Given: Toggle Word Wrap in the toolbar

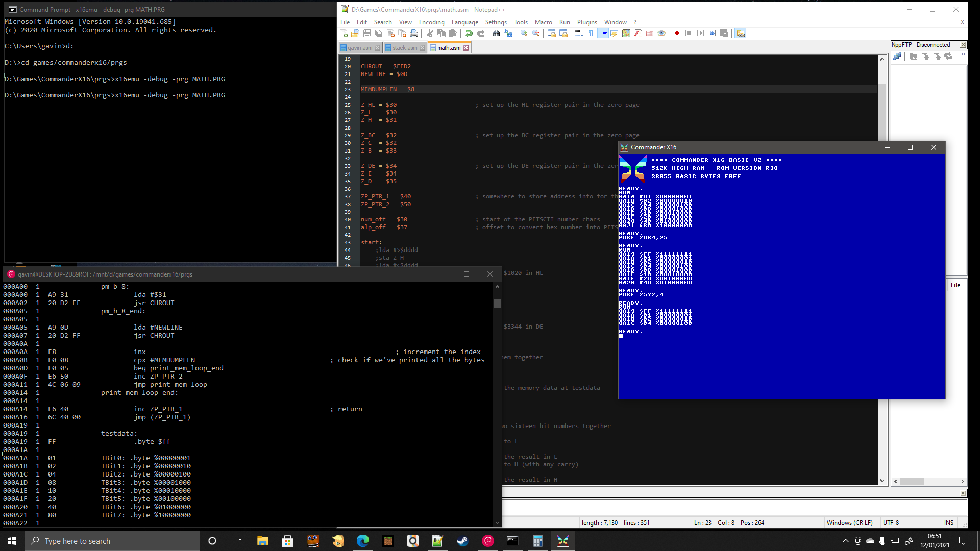Looking at the screenshot, I should [x=579, y=33].
